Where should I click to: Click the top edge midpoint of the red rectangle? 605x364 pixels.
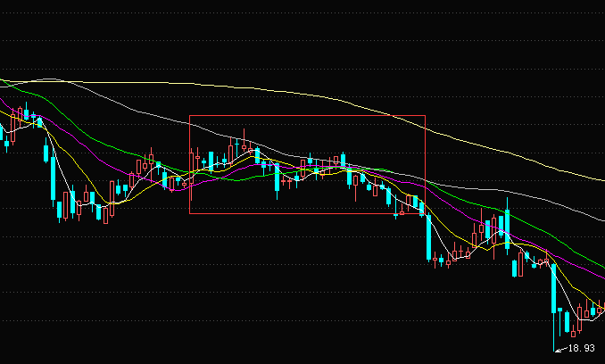[307, 116]
